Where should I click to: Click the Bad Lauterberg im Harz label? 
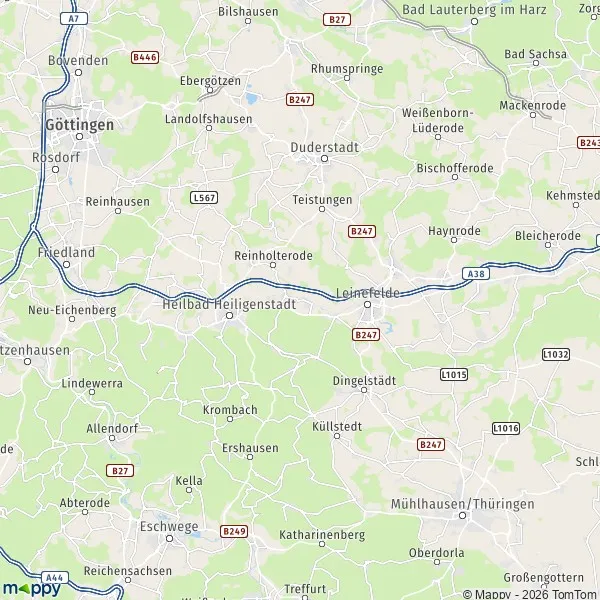(474, 10)
